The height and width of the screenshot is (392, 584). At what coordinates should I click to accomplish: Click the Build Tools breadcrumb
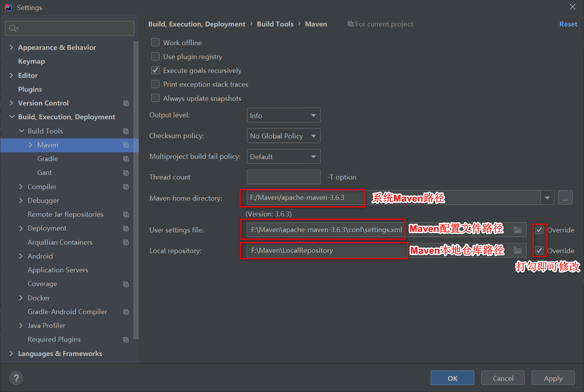(x=275, y=24)
